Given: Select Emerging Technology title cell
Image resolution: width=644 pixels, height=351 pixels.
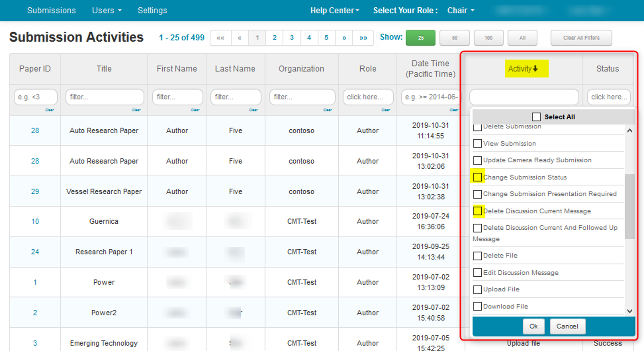Looking at the screenshot, I should pyautogui.click(x=104, y=343).
